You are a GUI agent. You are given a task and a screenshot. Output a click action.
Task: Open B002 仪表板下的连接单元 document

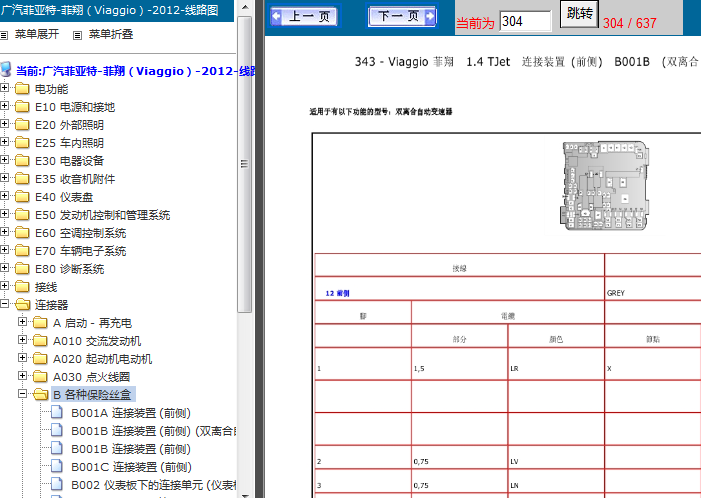[154, 485]
